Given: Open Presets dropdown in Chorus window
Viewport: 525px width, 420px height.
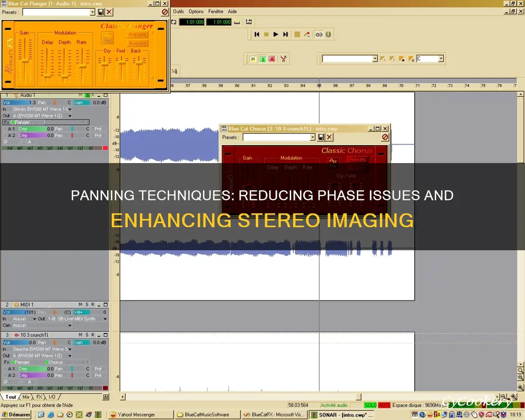Looking at the screenshot, I should (x=312, y=137).
